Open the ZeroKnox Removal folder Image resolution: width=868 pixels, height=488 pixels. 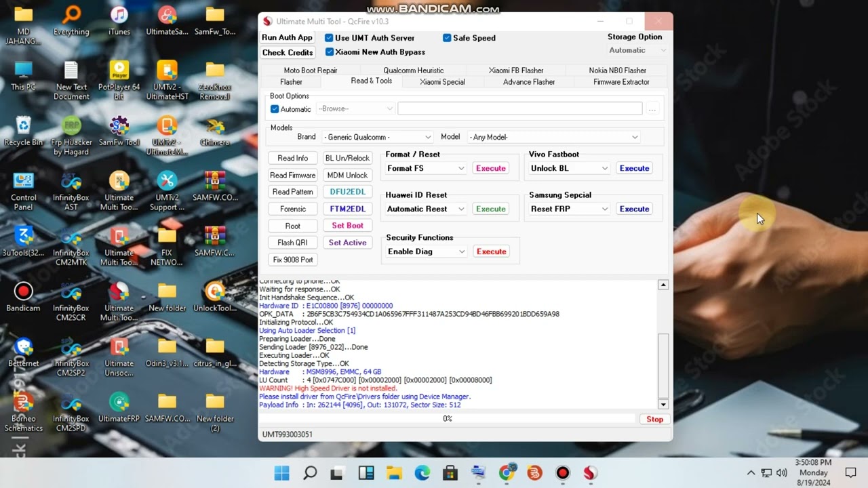point(215,81)
